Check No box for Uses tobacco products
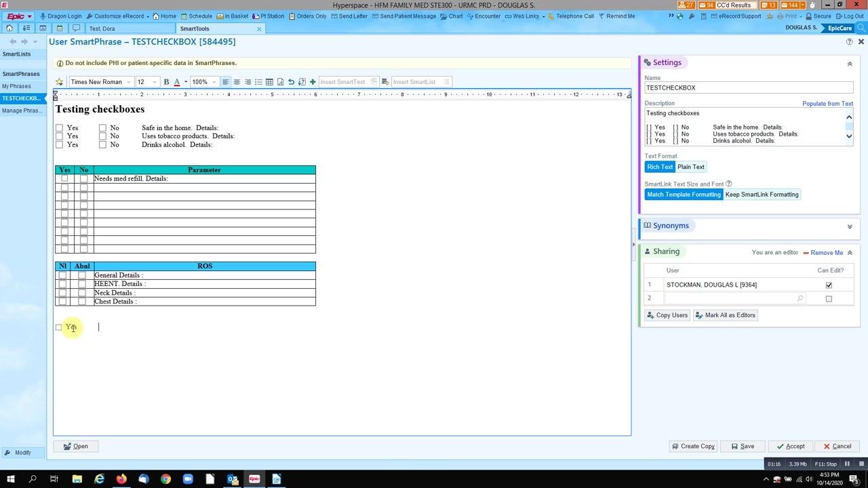The image size is (868, 488). [x=102, y=136]
